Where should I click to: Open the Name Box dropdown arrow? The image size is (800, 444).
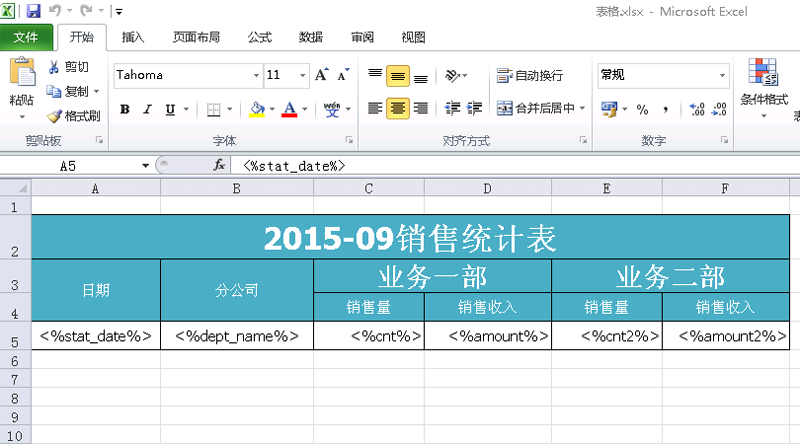pos(145,165)
